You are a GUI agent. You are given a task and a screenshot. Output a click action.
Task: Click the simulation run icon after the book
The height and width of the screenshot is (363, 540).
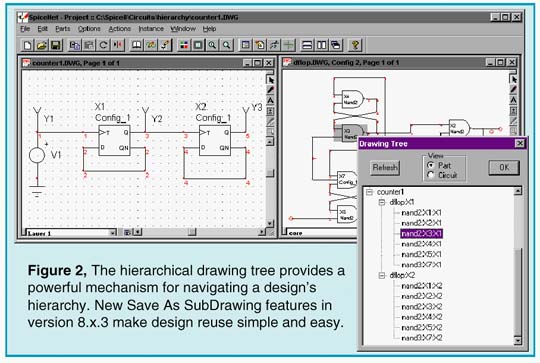click(151, 45)
